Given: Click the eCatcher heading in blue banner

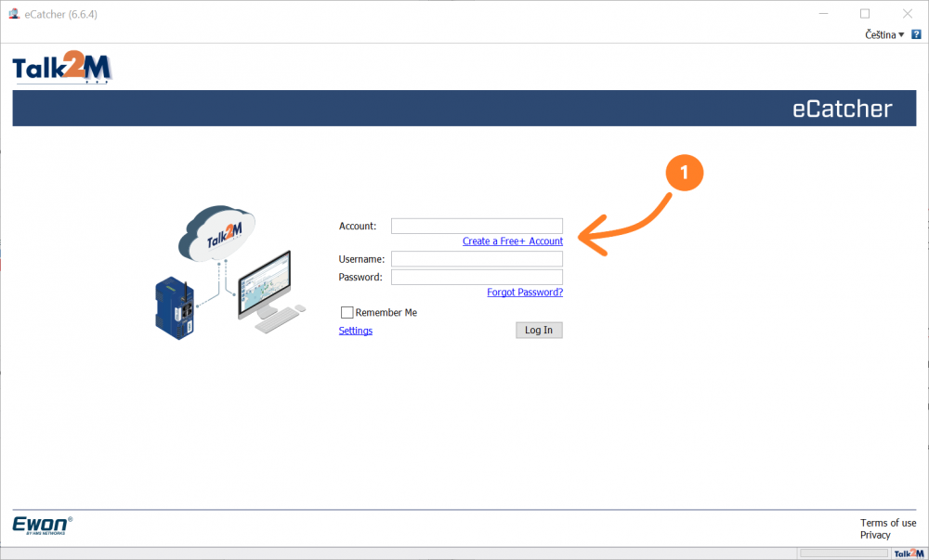Looking at the screenshot, I should [x=842, y=109].
